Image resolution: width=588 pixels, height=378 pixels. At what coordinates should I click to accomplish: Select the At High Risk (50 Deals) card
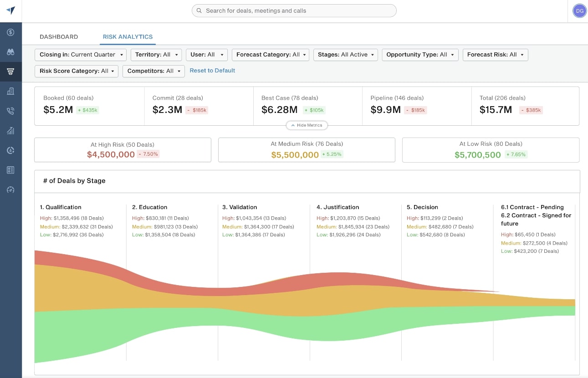click(123, 150)
